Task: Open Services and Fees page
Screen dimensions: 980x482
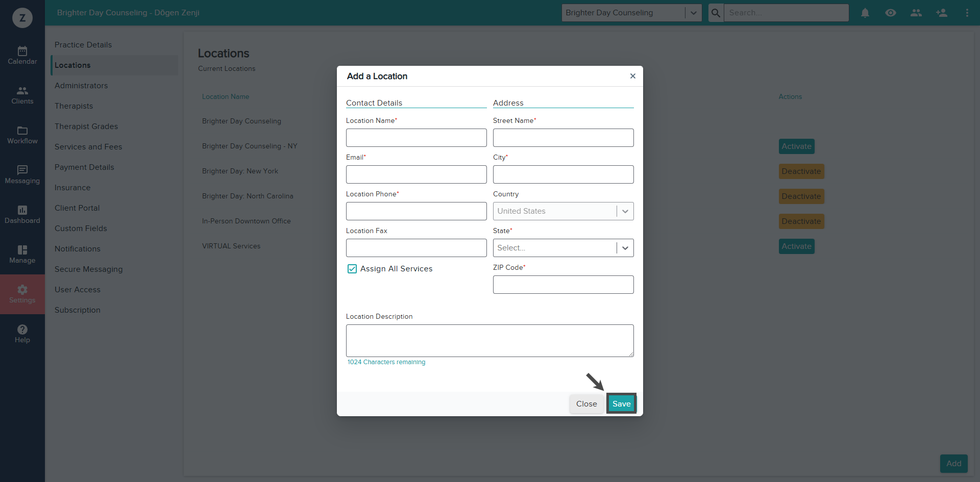Action: pos(88,147)
